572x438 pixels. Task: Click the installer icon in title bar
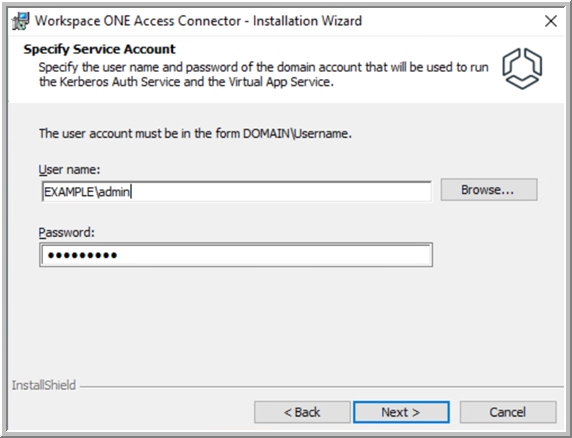click(x=20, y=21)
